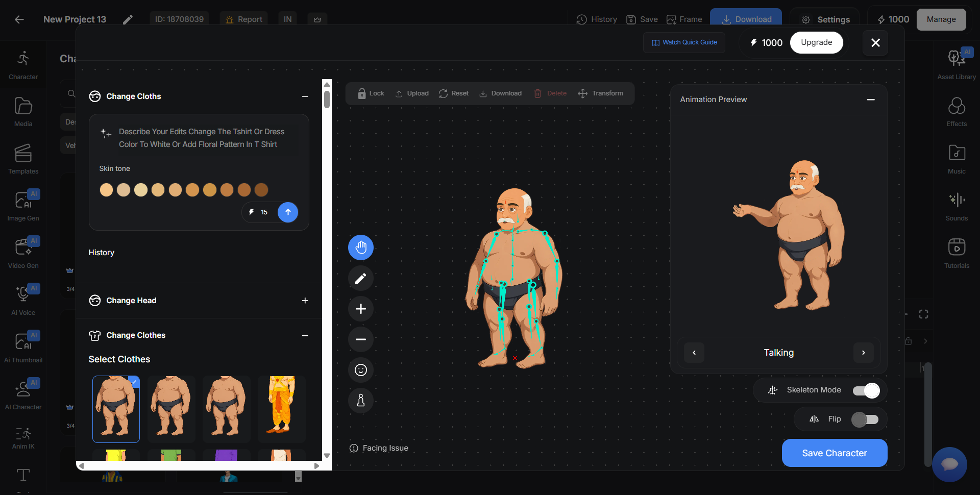The height and width of the screenshot is (495, 980).
Task: Select the first selected clothes thumbnail
Action: pyautogui.click(x=116, y=409)
